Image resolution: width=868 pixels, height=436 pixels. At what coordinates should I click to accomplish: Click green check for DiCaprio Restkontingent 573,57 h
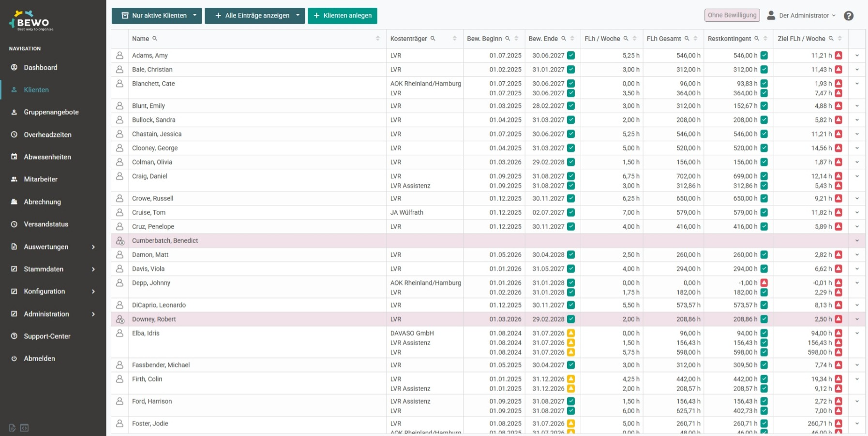(764, 305)
